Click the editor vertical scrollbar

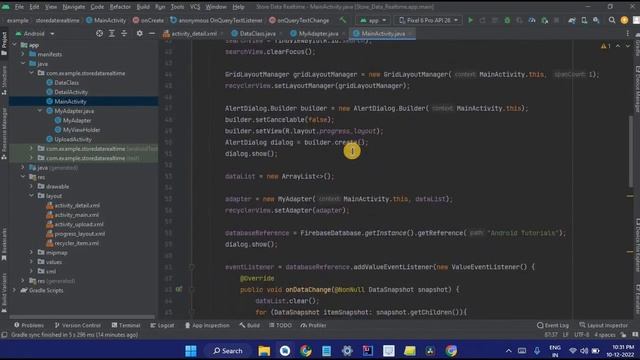pos(631,150)
